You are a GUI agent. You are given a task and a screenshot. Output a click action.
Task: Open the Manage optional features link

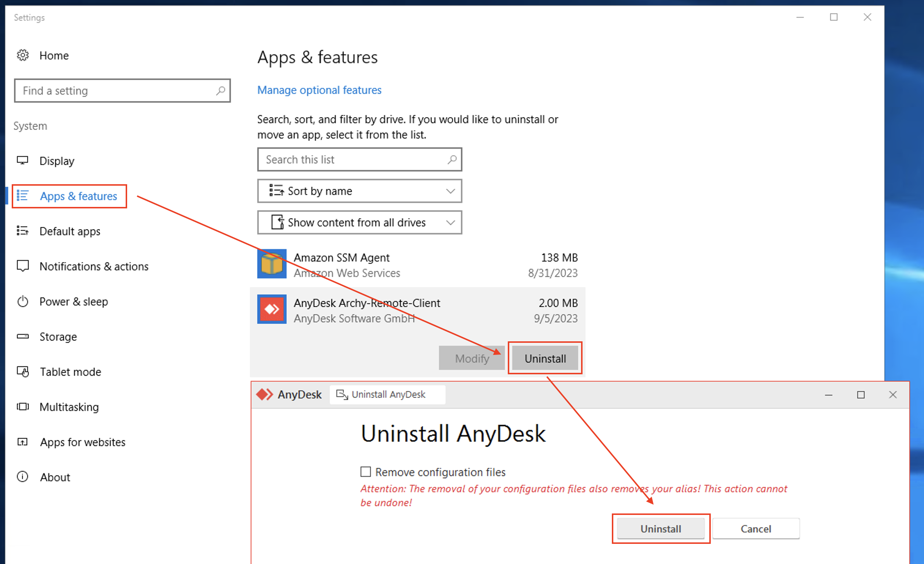coord(319,90)
